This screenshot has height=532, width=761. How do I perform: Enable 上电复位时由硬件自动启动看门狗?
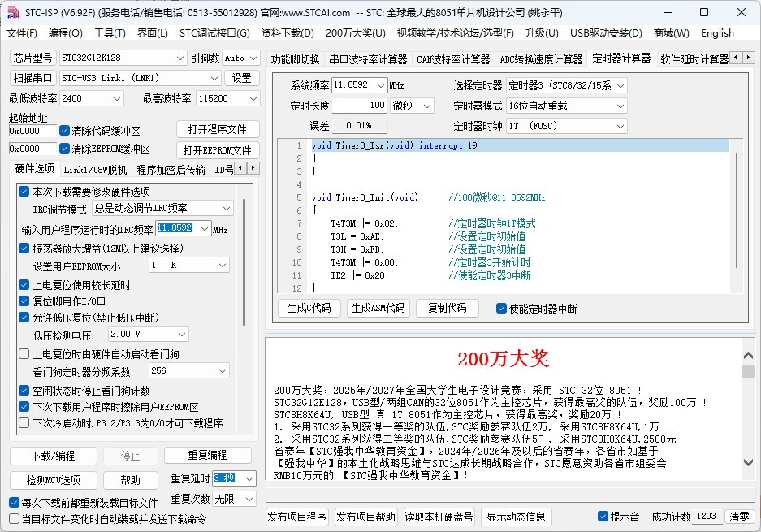(x=24, y=354)
